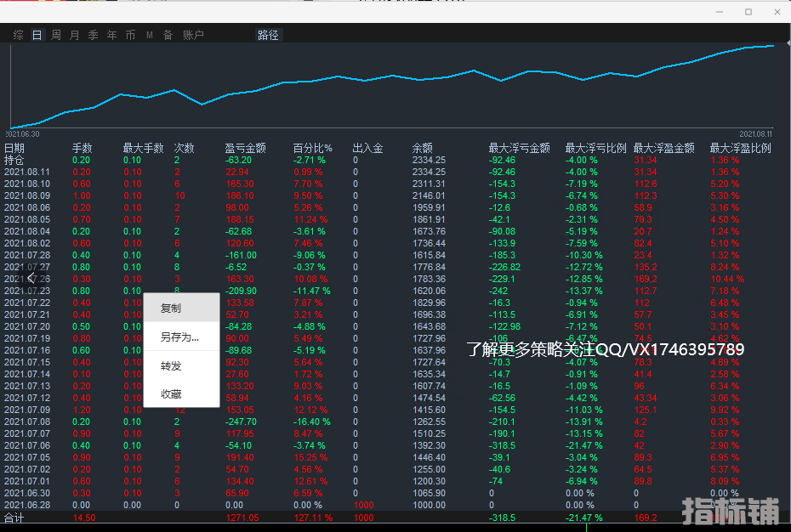Click the 合计 totals row label

coord(14,518)
